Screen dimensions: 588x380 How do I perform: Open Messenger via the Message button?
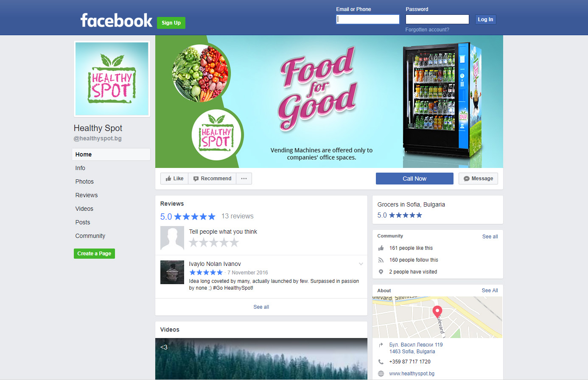tap(478, 179)
